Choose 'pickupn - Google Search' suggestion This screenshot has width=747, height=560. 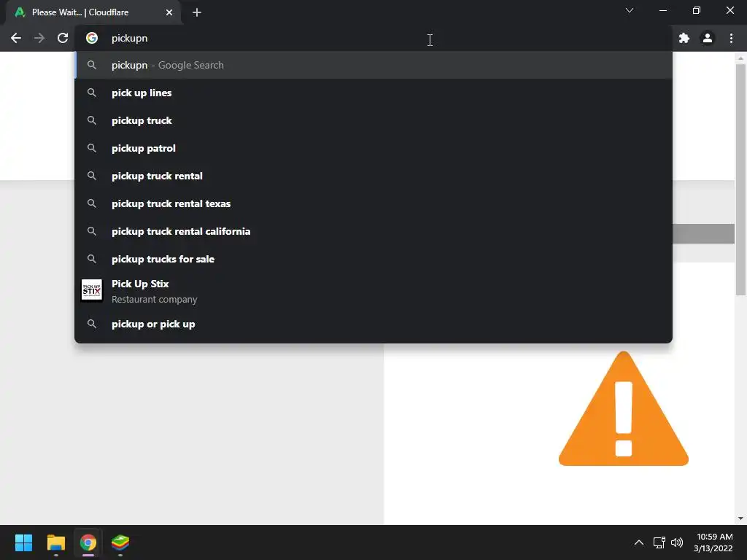click(373, 65)
